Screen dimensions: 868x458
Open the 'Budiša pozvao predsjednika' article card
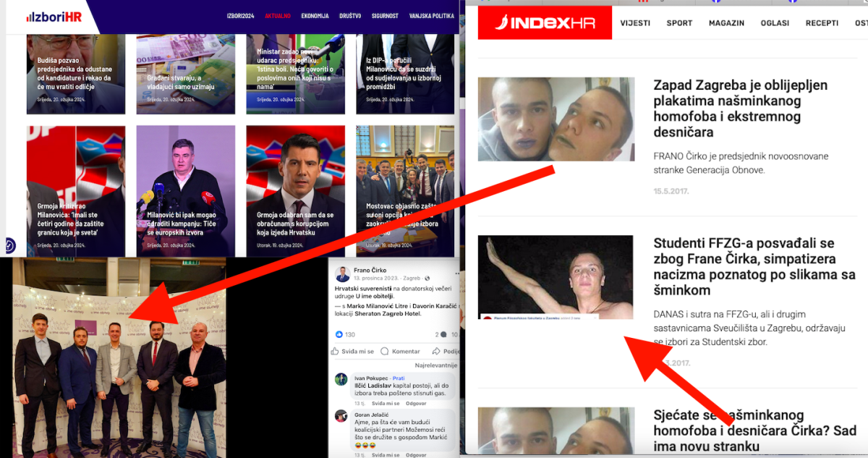(x=76, y=74)
